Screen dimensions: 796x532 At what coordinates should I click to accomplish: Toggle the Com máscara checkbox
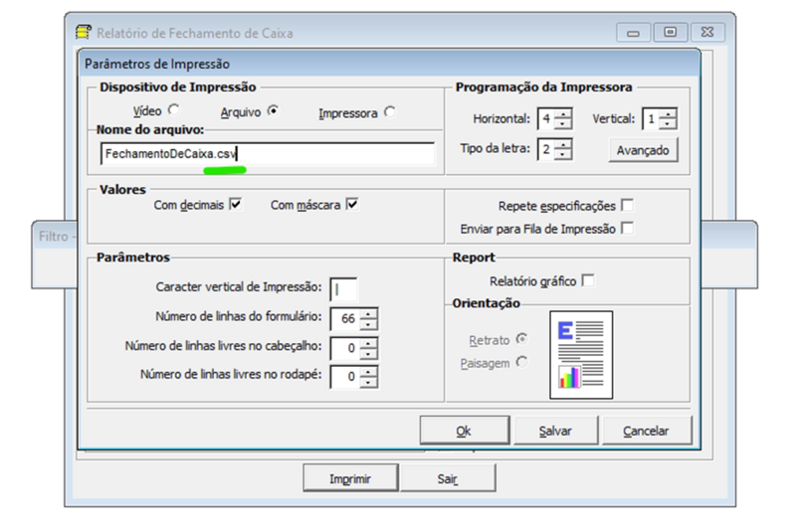click(x=352, y=205)
